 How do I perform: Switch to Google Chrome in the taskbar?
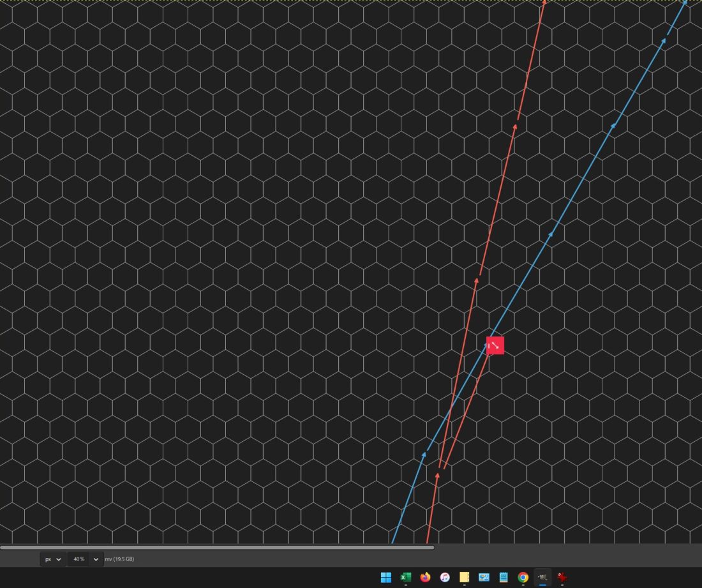[x=523, y=577]
